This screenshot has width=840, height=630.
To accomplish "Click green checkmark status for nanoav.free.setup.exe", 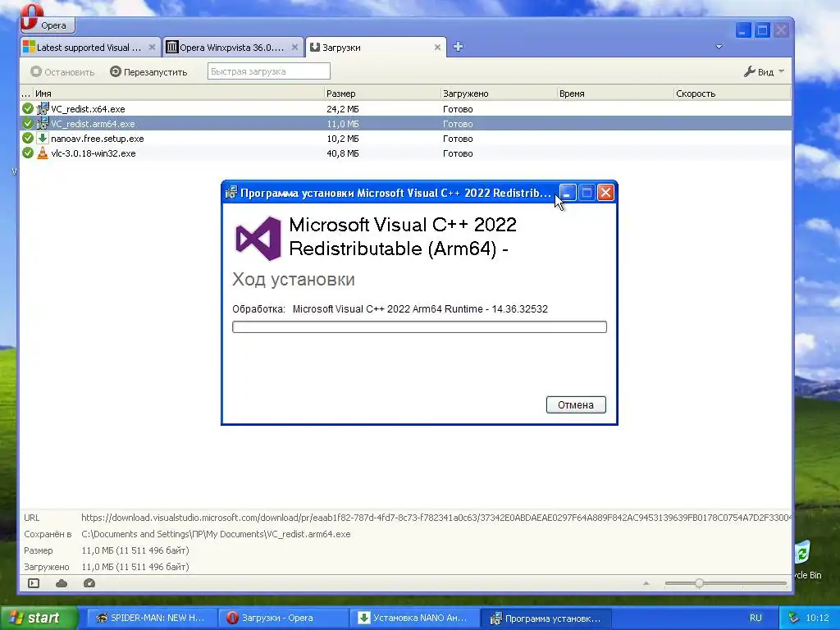I will (x=28, y=138).
